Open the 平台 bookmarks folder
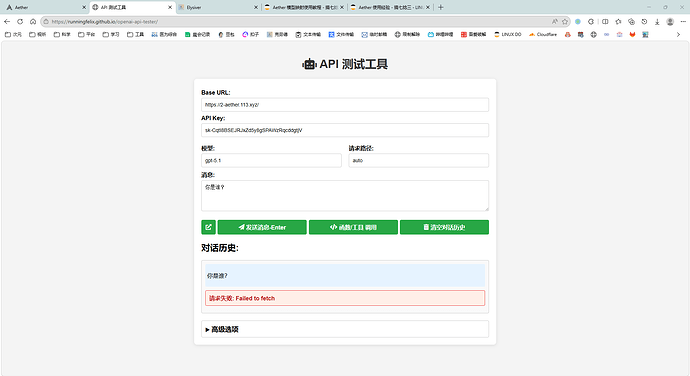 tap(86, 34)
